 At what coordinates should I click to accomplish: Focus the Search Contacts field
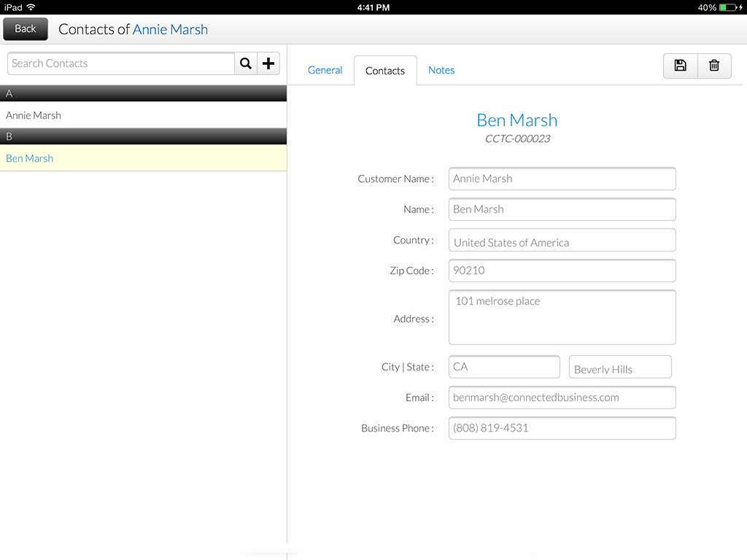pos(120,63)
